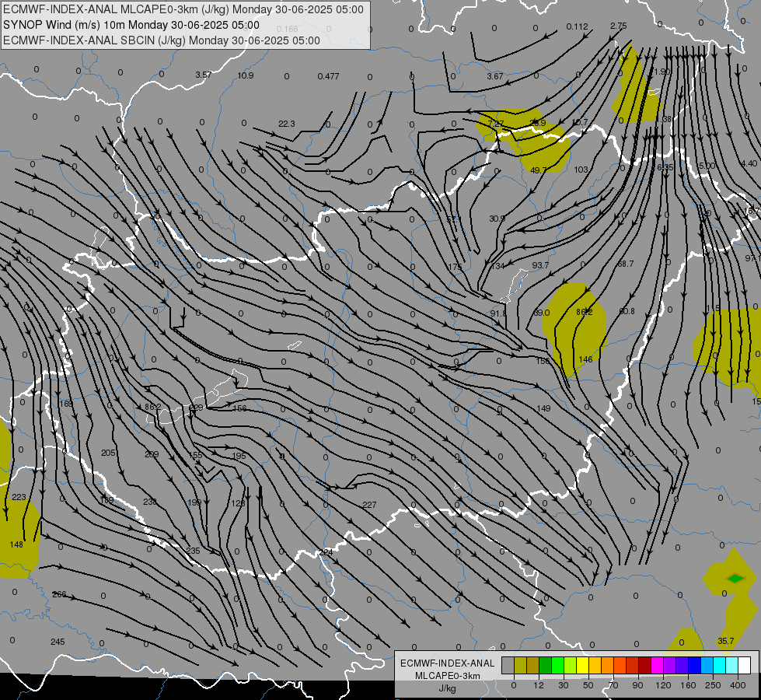Pick the pure yellow swatch in the legend

click(582, 666)
